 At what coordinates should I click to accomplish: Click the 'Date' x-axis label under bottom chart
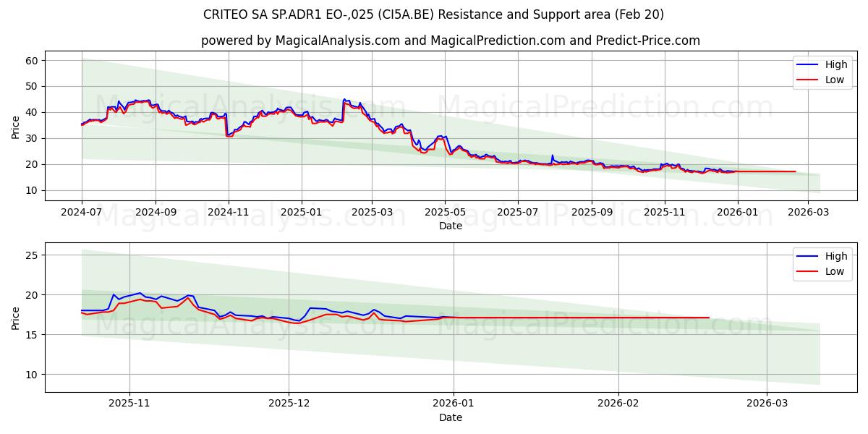tap(450, 417)
